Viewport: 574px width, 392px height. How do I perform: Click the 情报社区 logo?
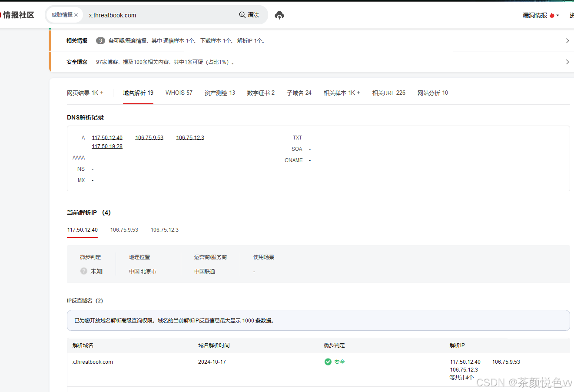pos(17,15)
